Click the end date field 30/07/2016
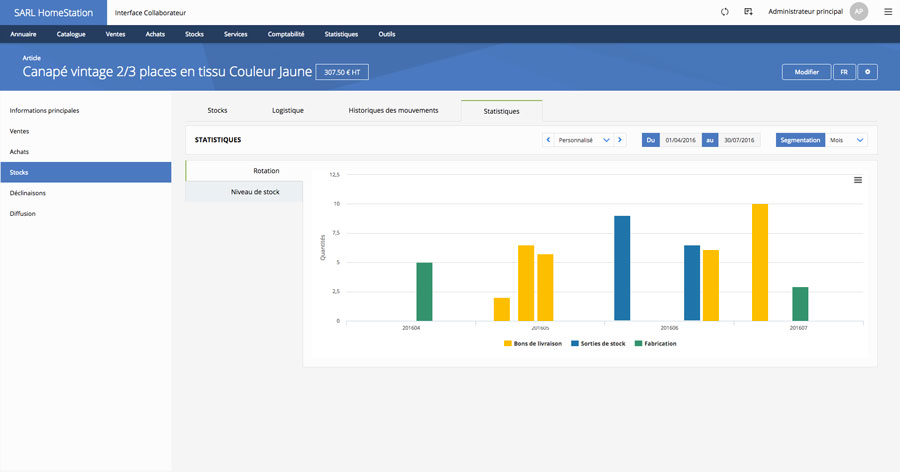 point(739,140)
